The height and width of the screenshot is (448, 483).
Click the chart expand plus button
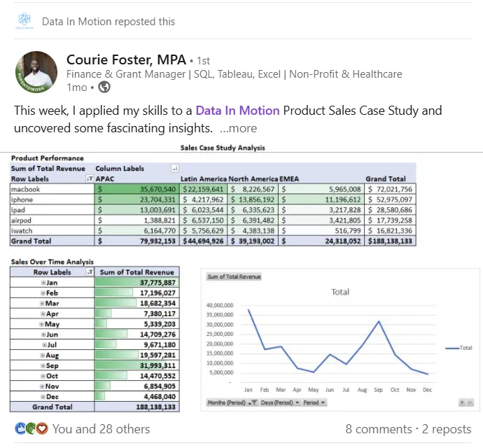(x=462, y=402)
